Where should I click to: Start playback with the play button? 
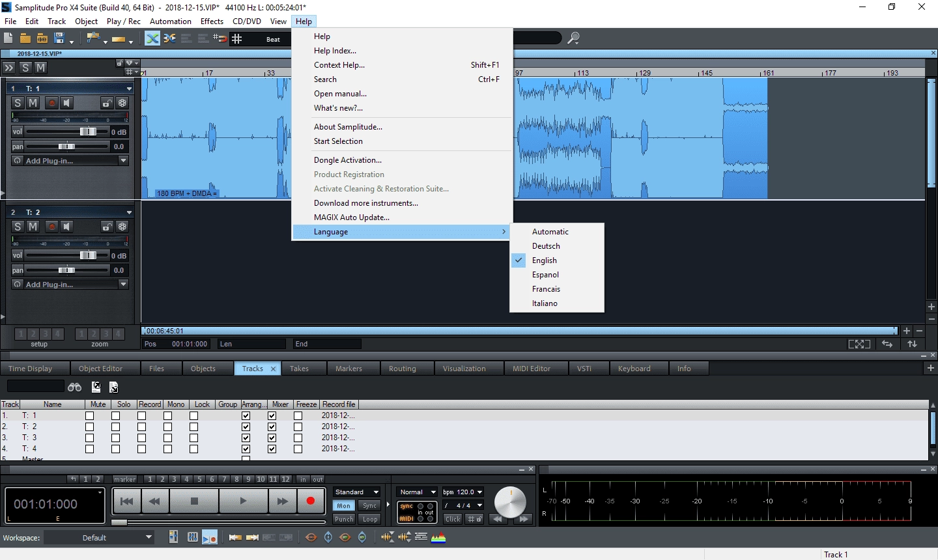[x=243, y=501]
